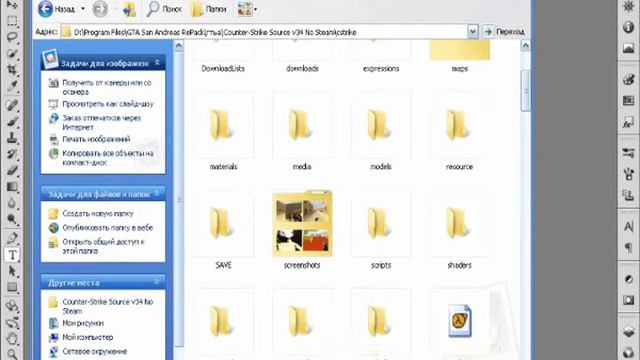Click the file list scroll-up arrow

(526, 46)
